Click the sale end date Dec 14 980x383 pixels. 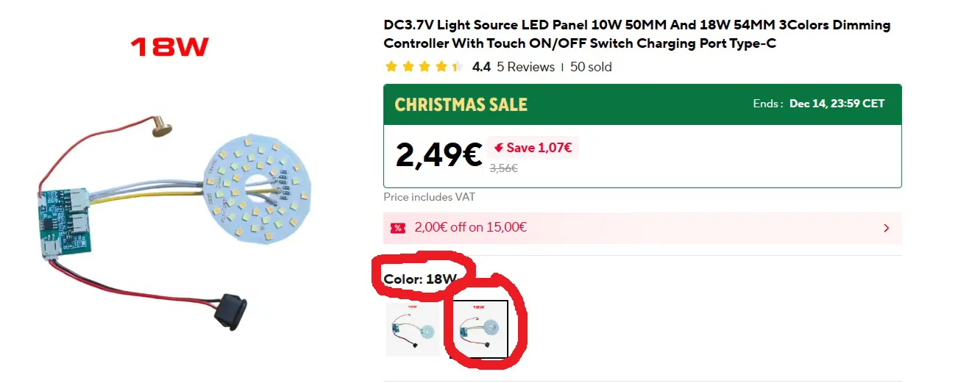[837, 104]
